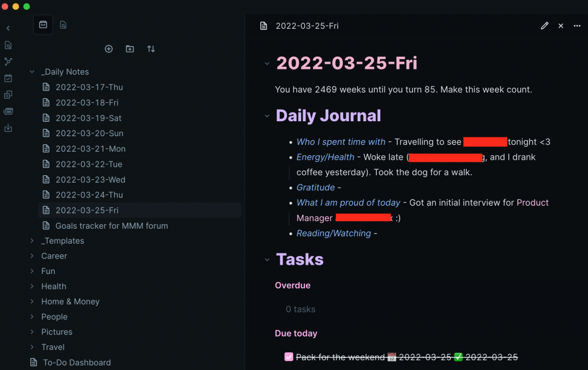The image size is (588, 370).
Task: Open the graph view icon
Action: click(x=8, y=61)
